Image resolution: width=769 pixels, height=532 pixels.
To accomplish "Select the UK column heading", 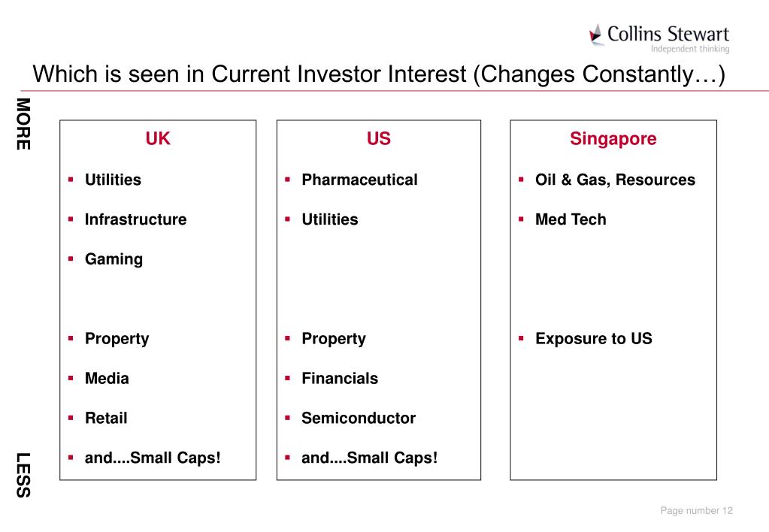I will click(x=158, y=138).
